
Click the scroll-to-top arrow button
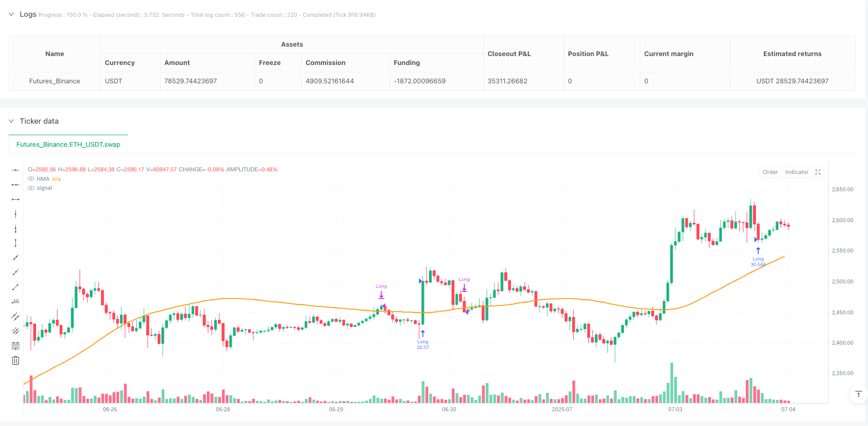[x=858, y=394]
